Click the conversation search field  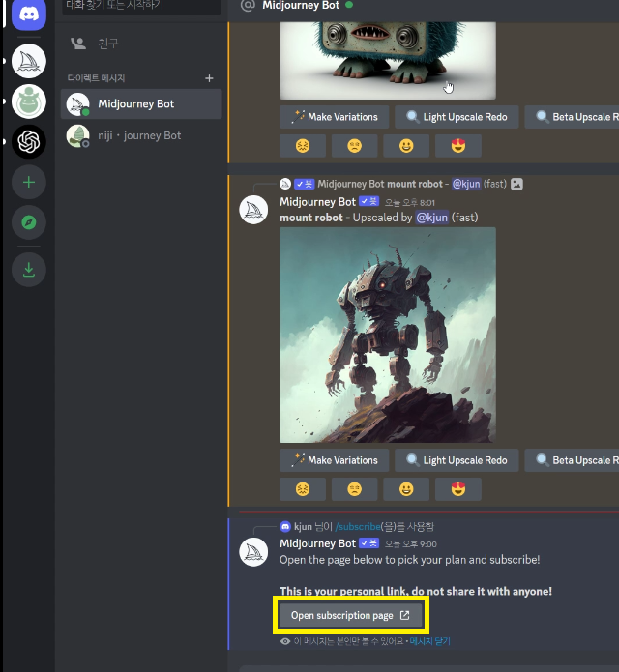pyautogui.click(x=141, y=7)
